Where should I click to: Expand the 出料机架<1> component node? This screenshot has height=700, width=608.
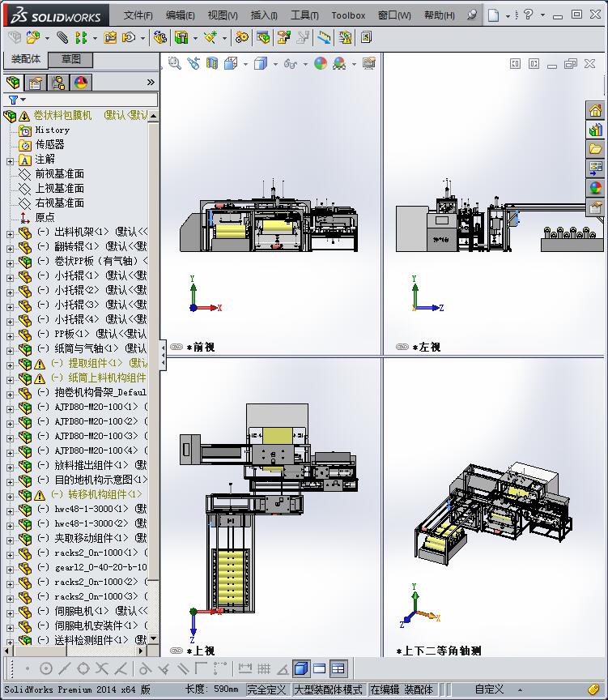tap(10, 234)
